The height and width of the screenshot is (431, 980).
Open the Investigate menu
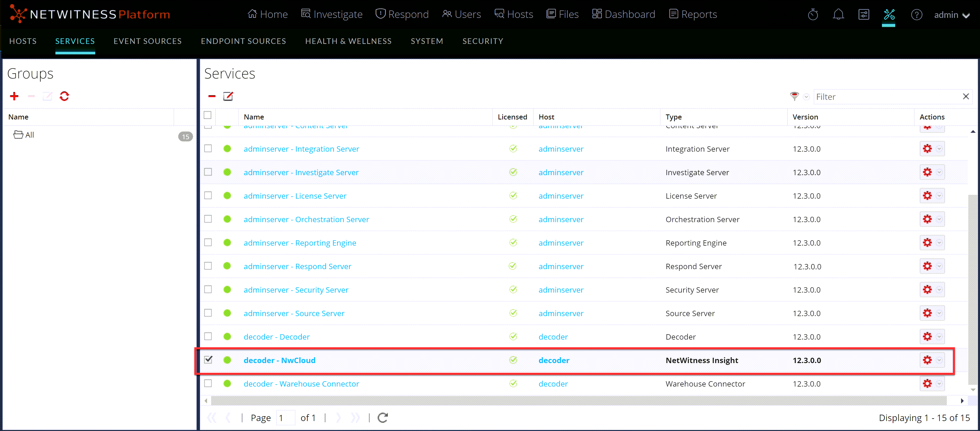[x=332, y=15]
